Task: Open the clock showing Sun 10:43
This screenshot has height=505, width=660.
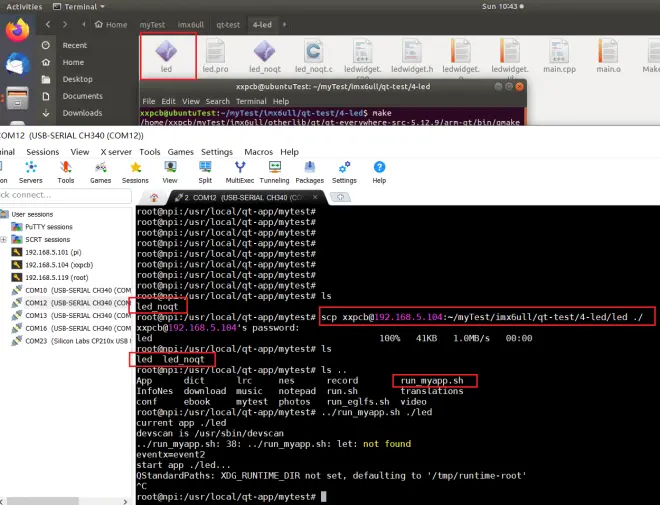Action: point(503,6)
